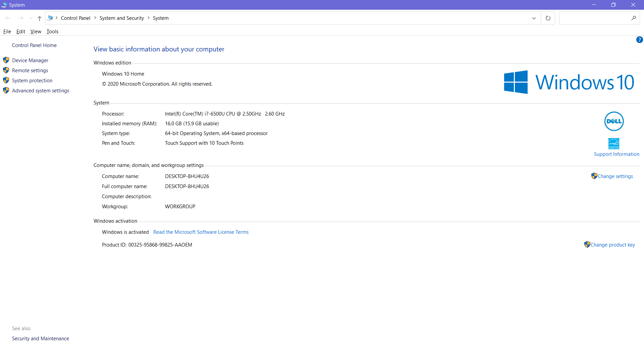Open the Edit menu
The image size is (644, 350).
pos(21,32)
